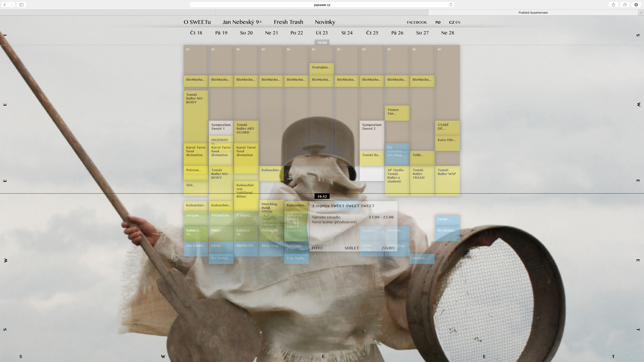The height and width of the screenshot is (362, 644).
Task: Go back with Safari back arrow
Action: [5, 5]
